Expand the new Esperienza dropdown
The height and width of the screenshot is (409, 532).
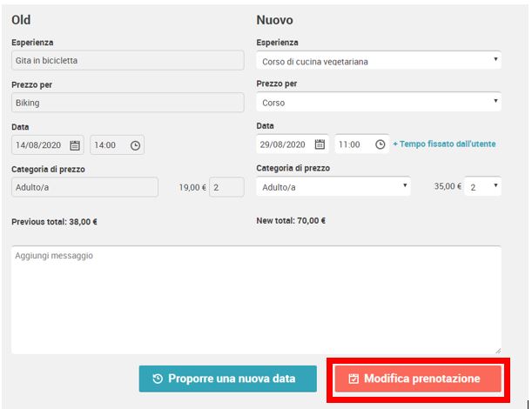[x=379, y=61]
